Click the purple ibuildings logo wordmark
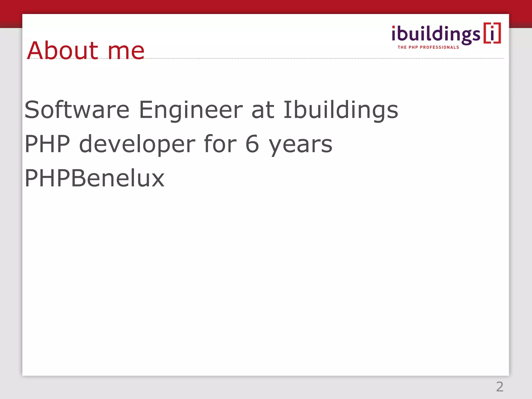This screenshot has width=532, height=399. pos(436,35)
